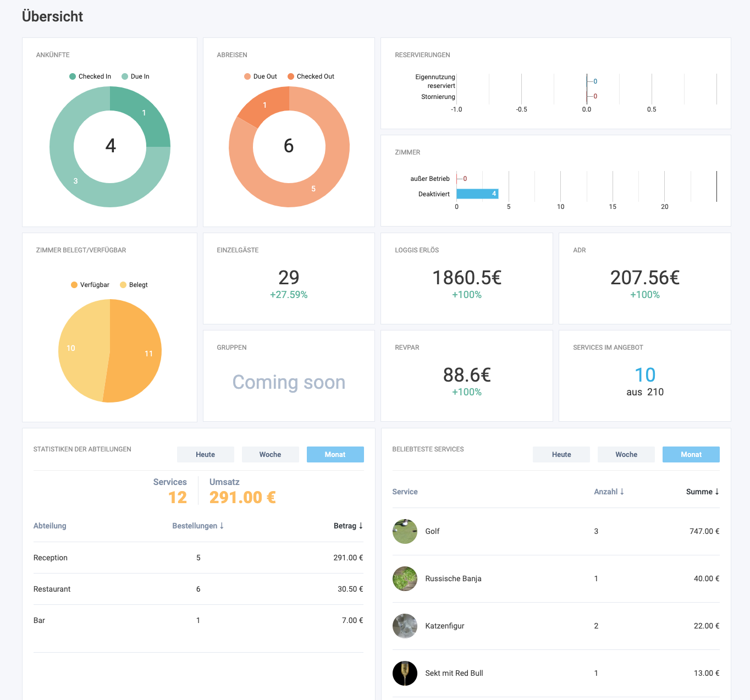The height and width of the screenshot is (700, 750).
Task: Click the Bar row name
Action: tap(39, 620)
